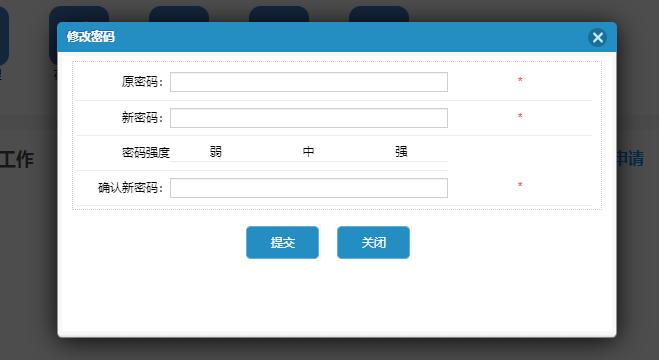Click required asterisk beside 新密码 field
This screenshot has height=360, width=659.
coord(520,116)
